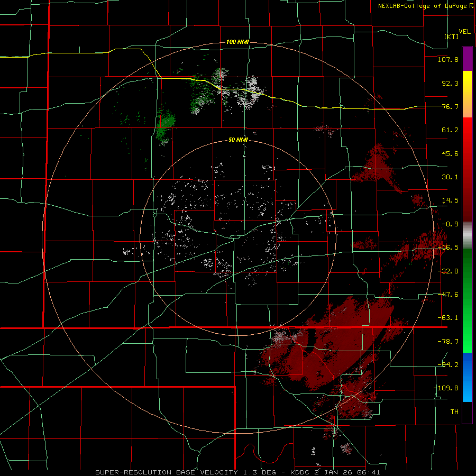Screen dimensions: 476x476
Task: Click the 30.1 scale value
Action: 450,177
